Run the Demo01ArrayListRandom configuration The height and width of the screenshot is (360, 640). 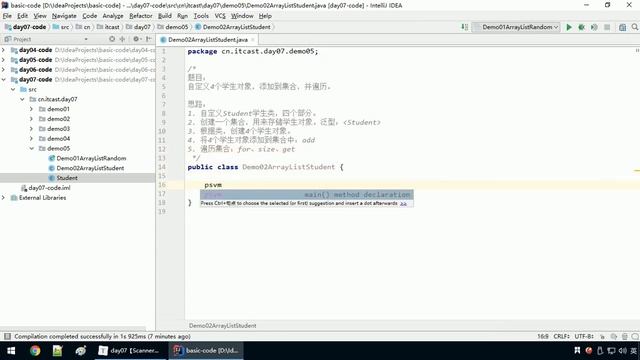(569, 27)
